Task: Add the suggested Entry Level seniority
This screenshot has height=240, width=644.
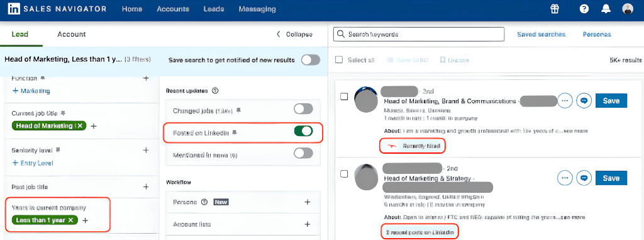Action: pos(33,163)
